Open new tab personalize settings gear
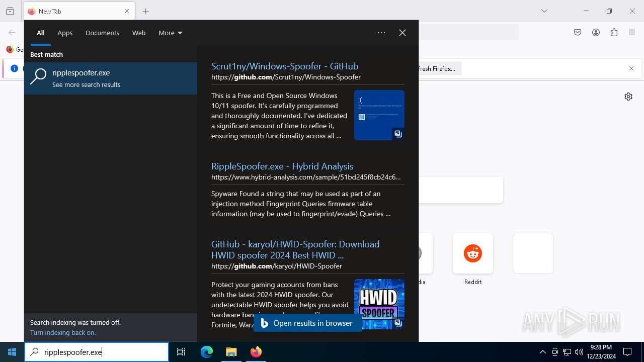Viewport: 644px width, 362px height. pos(628,97)
